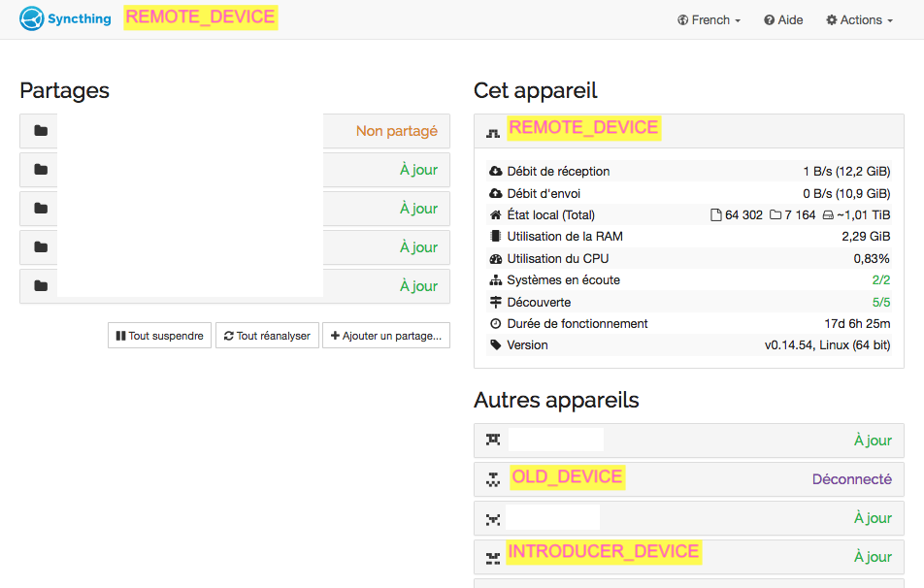Image resolution: width=924 pixels, height=588 pixels.
Task: Click the gear icon beside Actions
Action: [832, 20]
